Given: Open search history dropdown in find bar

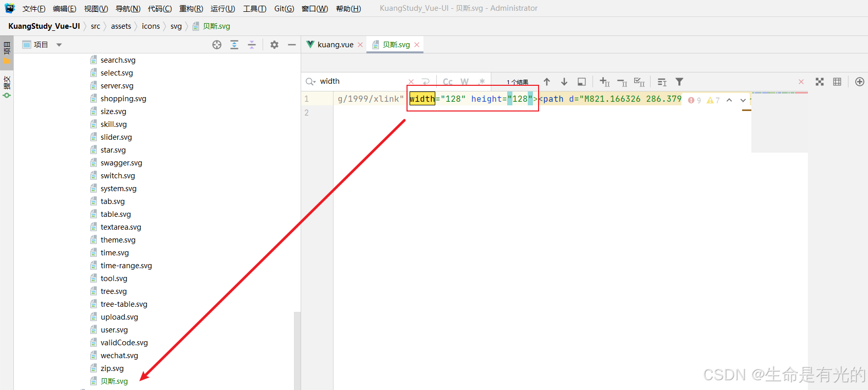Looking at the screenshot, I should pyautogui.click(x=310, y=81).
